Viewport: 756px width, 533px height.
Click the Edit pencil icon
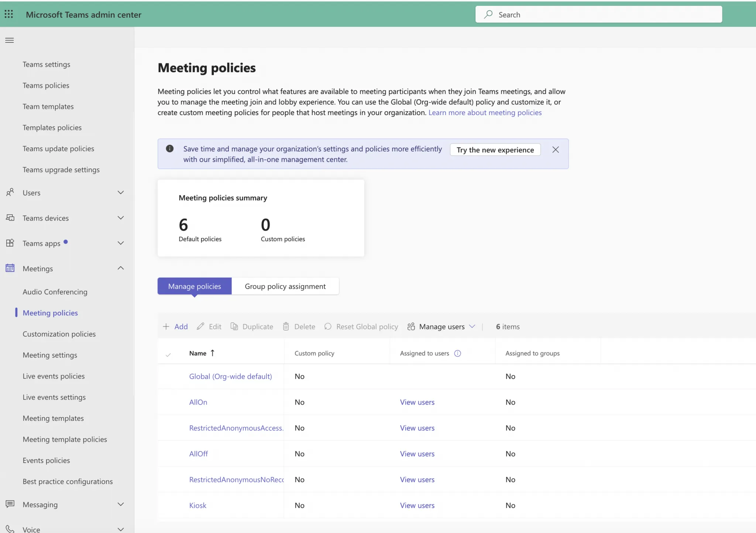pos(200,326)
